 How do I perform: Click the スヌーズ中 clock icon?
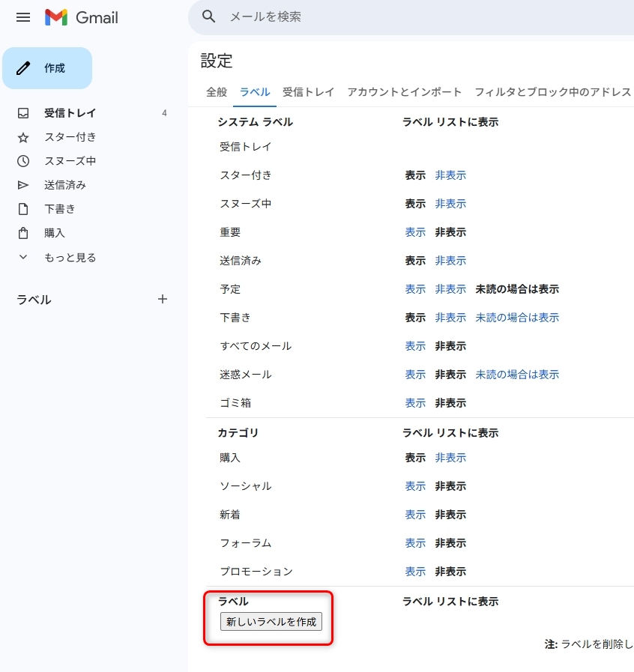tap(25, 160)
